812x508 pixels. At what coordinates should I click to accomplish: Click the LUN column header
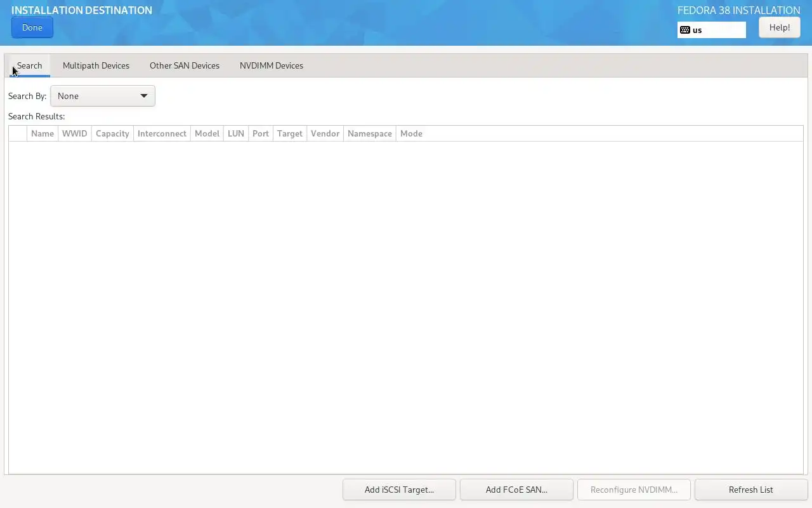pyautogui.click(x=236, y=133)
